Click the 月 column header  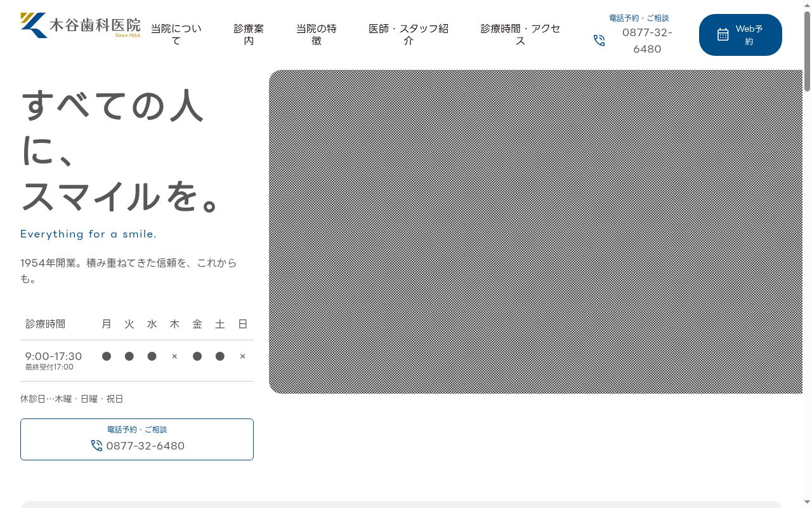tap(107, 324)
